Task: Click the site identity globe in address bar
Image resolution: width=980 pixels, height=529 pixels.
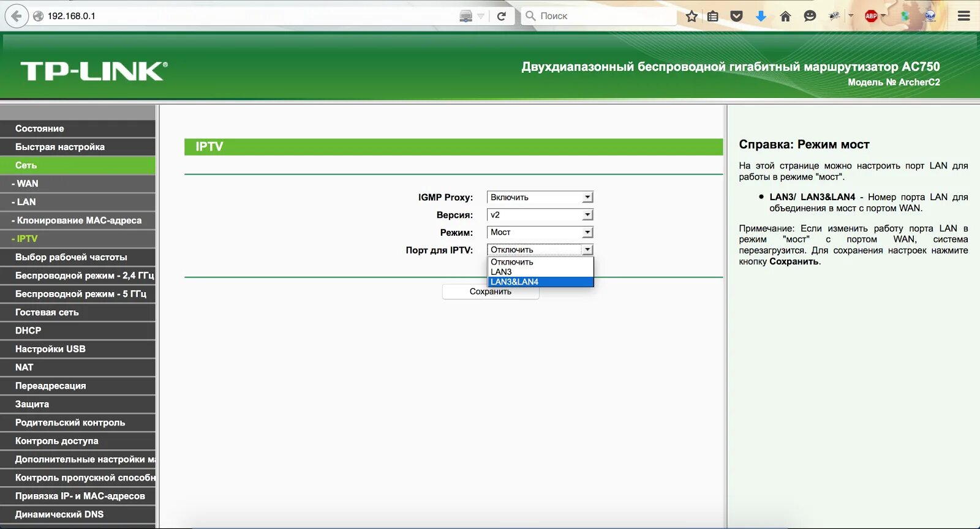Action: (38, 16)
